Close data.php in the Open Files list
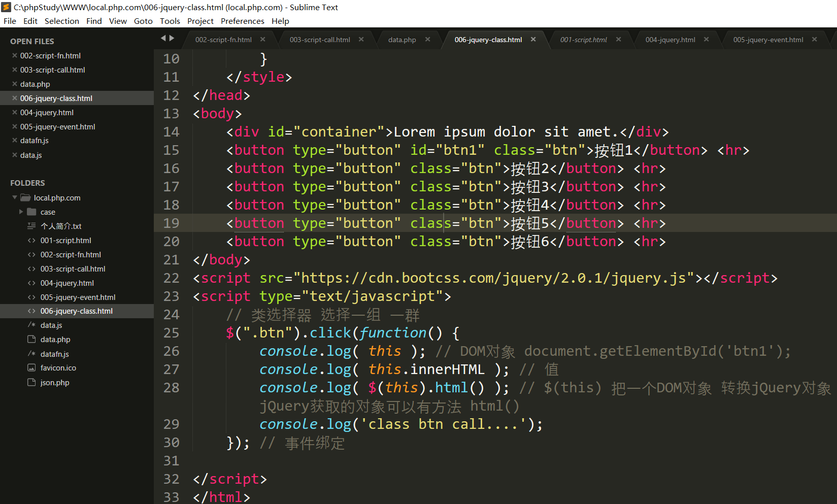Image resolution: width=837 pixels, height=504 pixels. (15, 84)
